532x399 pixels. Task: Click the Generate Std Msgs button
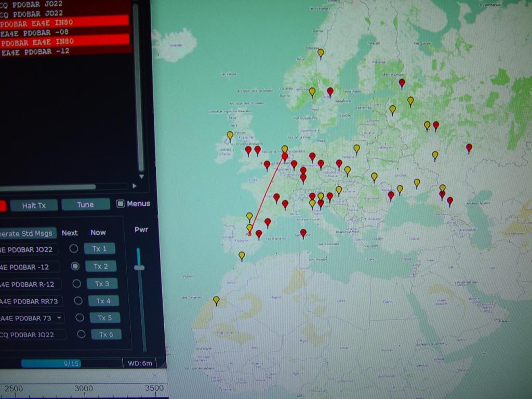pos(27,233)
